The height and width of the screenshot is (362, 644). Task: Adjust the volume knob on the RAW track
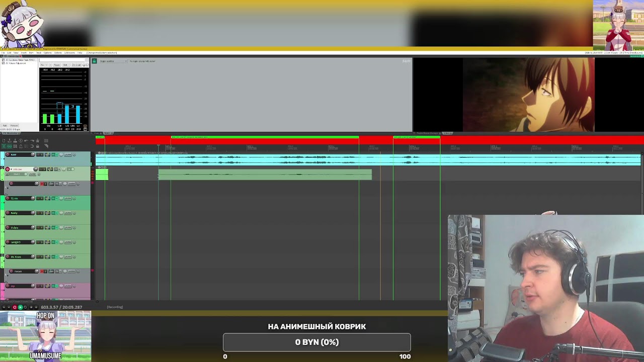click(x=33, y=154)
